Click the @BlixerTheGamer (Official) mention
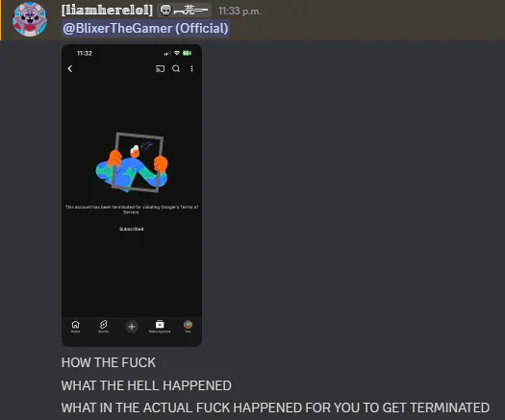This screenshot has height=420, width=505. pos(145,28)
